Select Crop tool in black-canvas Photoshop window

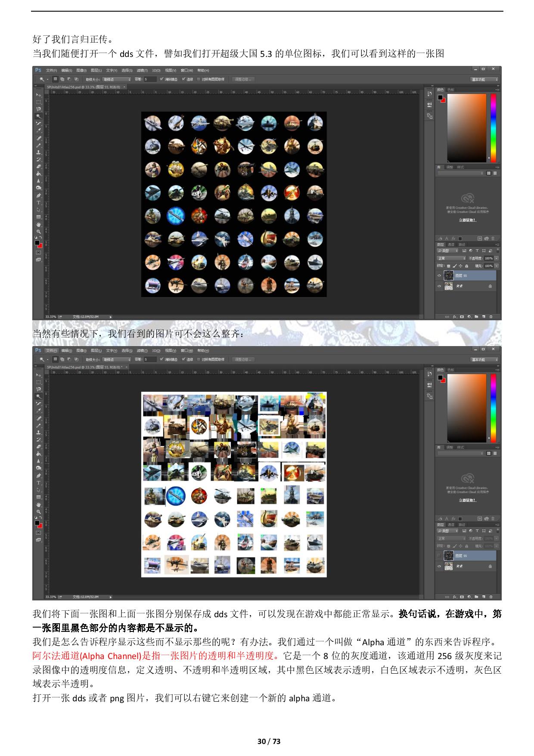point(38,123)
